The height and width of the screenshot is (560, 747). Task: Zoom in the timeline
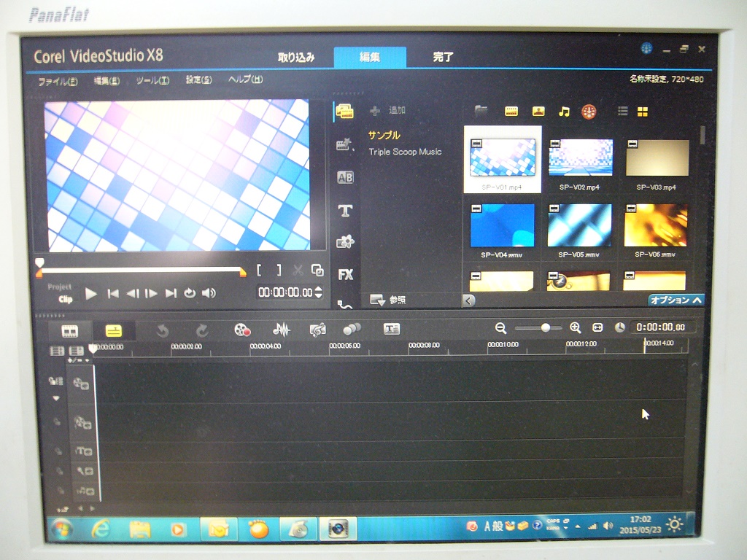point(575,327)
